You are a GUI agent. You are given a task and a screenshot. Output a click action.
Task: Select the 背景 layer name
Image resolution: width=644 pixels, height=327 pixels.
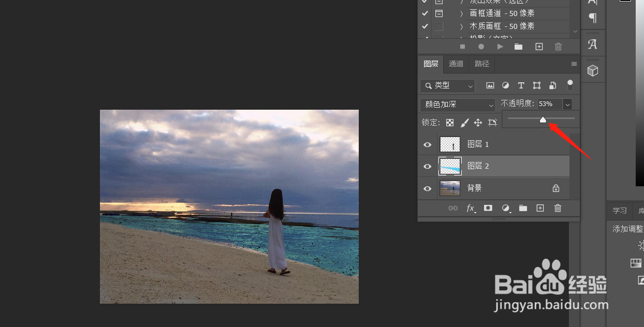pos(475,188)
